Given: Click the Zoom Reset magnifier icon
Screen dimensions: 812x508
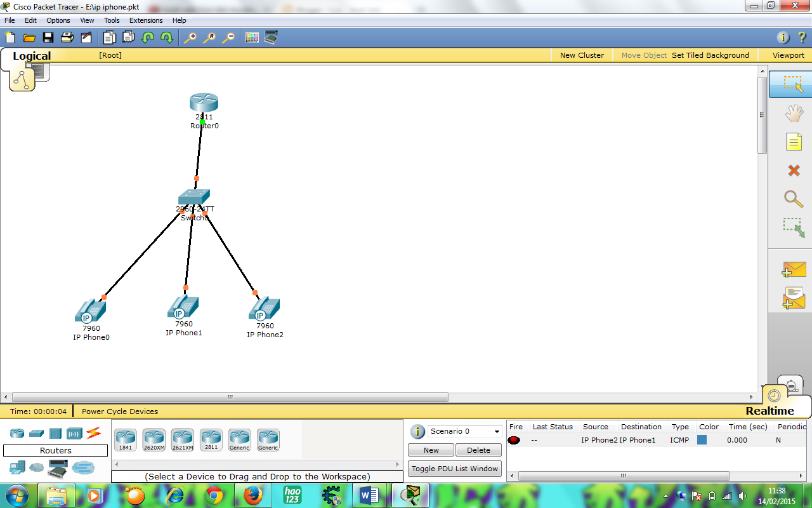Looking at the screenshot, I should 209,37.
